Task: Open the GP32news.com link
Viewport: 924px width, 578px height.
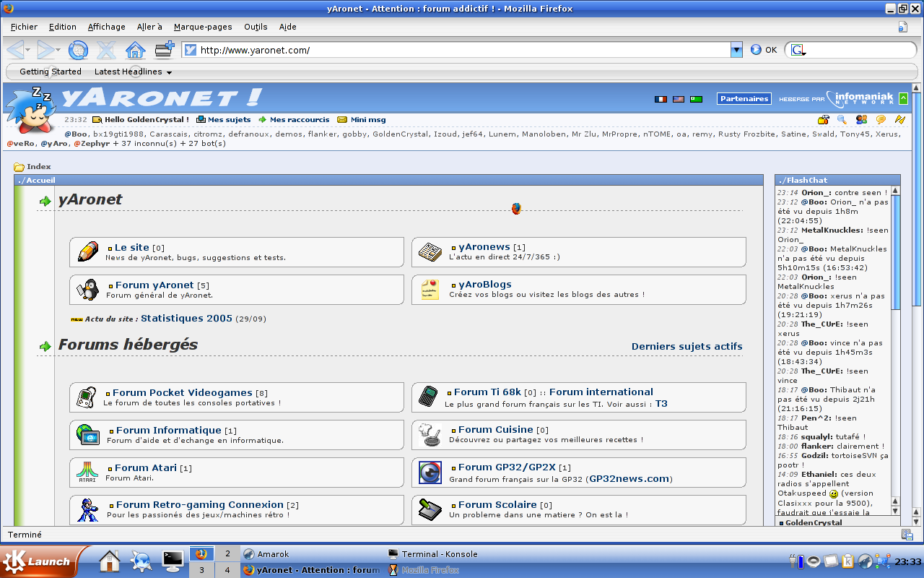Action: coord(629,478)
